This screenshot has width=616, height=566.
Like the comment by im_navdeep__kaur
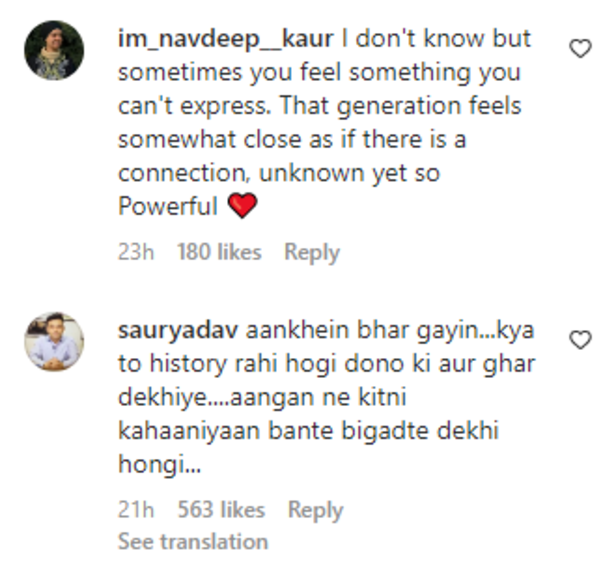point(580,49)
